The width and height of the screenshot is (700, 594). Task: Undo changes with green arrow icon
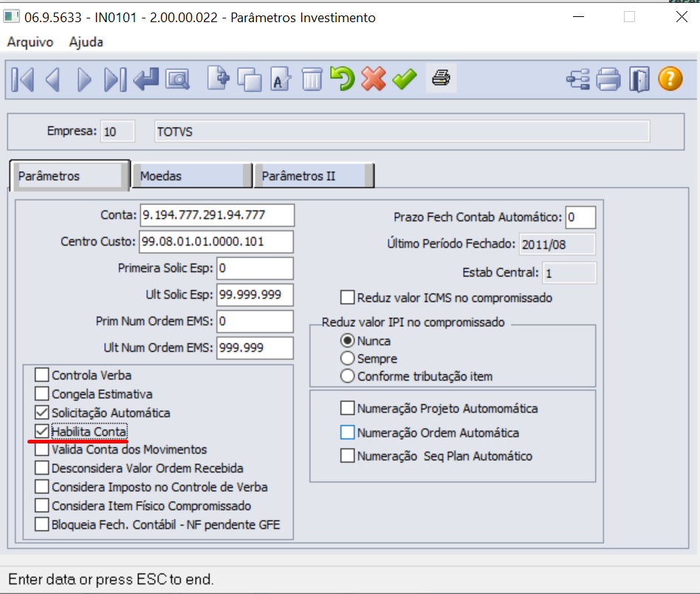pos(342,78)
